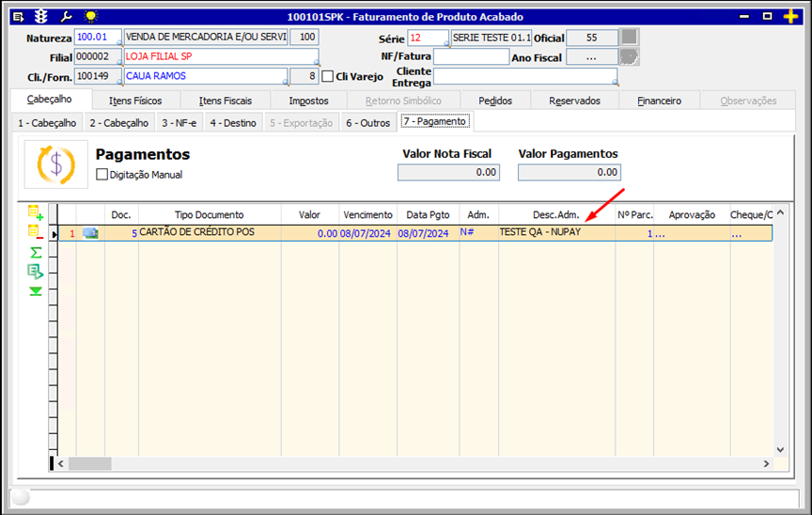Screen dimensions: 812x515
Task: Click the Valor Pagamentos field
Action: click(570, 172)
